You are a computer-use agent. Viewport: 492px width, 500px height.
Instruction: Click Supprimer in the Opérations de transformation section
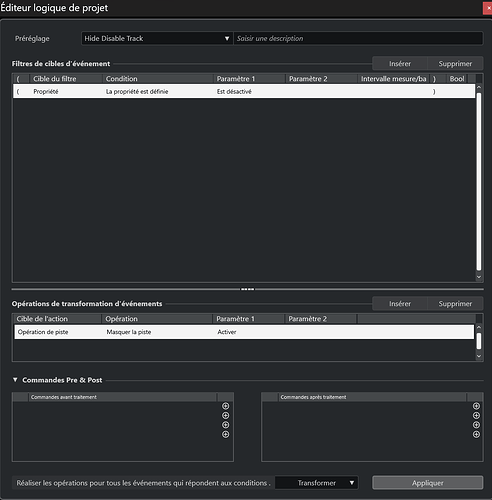click(455, 303)
